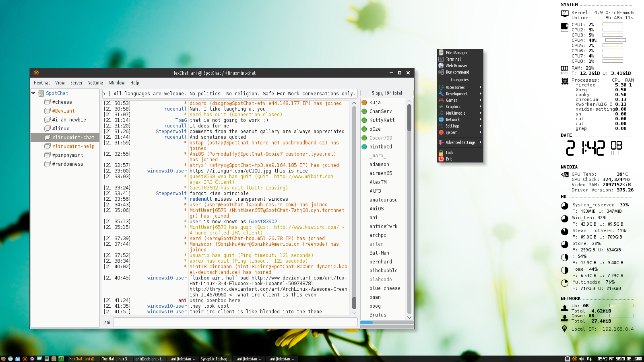Launch Firefox from the taskbar icon

3,359
